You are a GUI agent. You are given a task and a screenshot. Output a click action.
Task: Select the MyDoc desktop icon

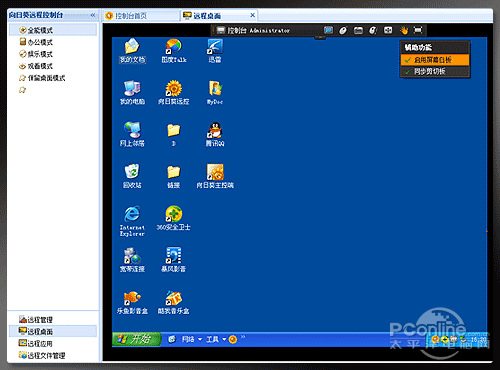click(x=215, y=93)
